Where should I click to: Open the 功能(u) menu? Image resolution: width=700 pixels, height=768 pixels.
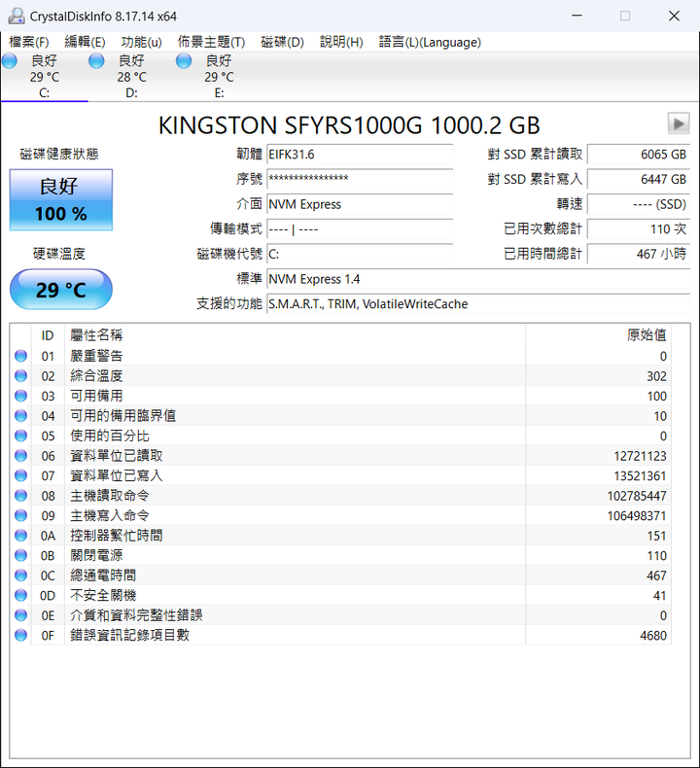tap(142, 42)
